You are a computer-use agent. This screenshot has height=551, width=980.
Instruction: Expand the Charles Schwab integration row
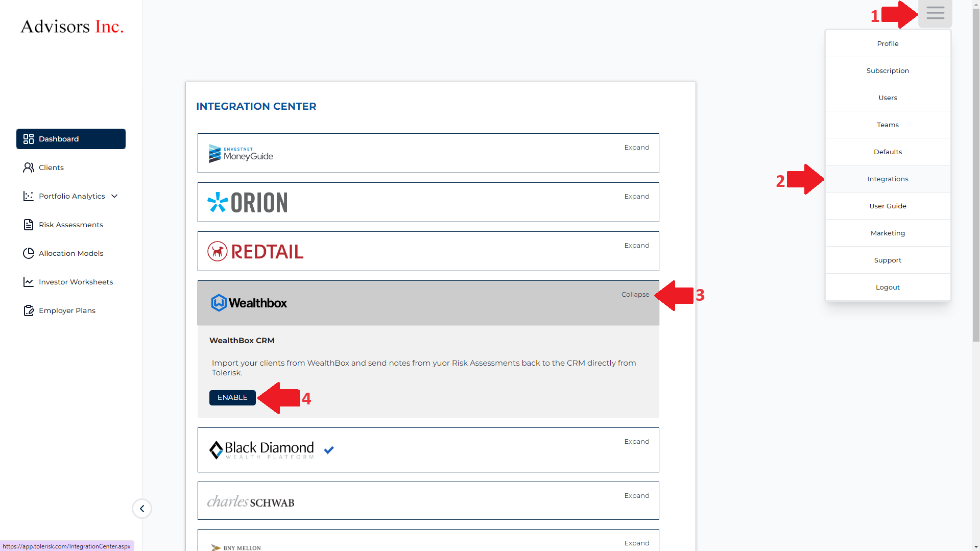636,496
